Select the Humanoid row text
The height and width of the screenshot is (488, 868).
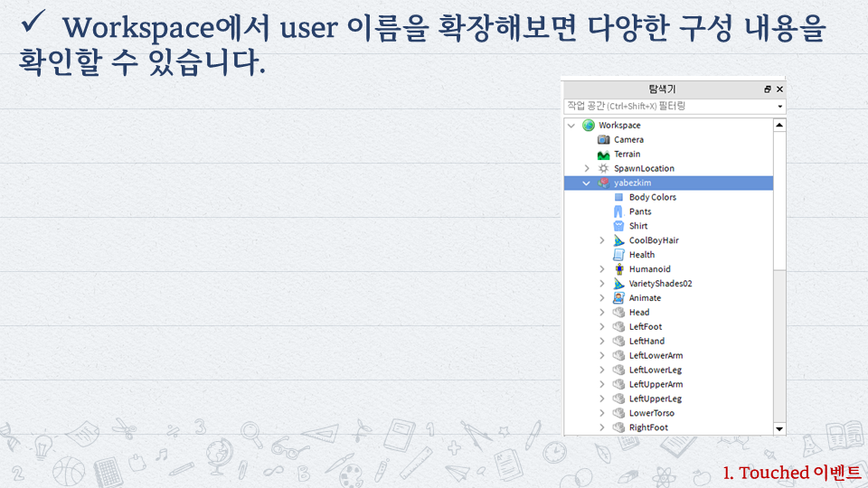pos(650,269)
